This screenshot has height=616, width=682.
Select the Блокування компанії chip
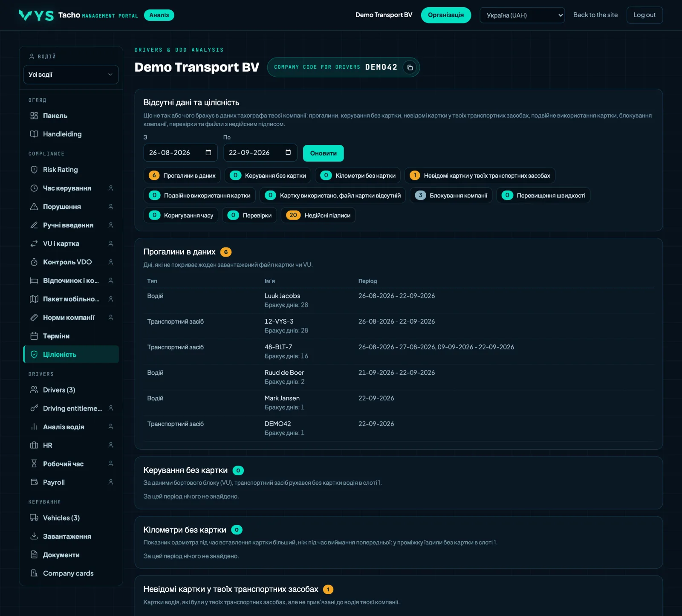[x=451, y=195]
